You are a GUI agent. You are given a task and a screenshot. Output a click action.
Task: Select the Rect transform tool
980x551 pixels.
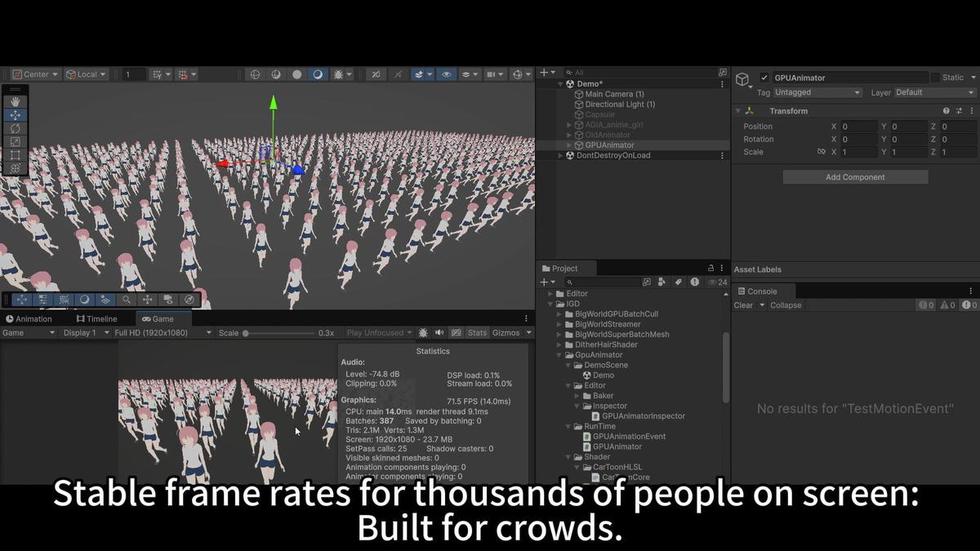[15, 154]
